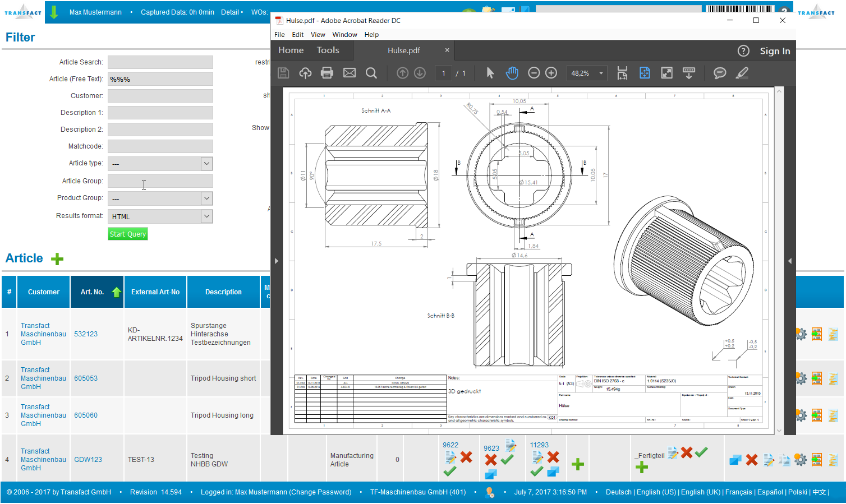Go to next page arrow
Viewport: 846px width, 504px height.
tap(420, 73)
